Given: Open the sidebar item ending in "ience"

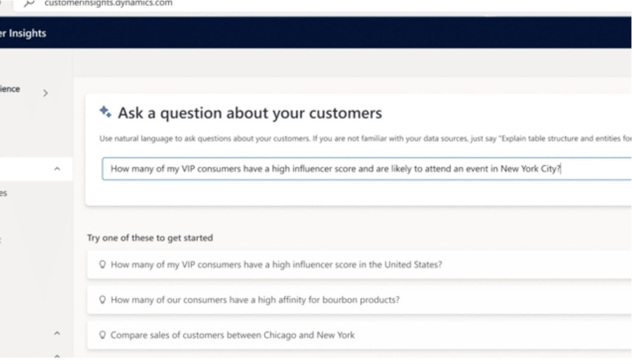Looking at the screenshot, I should [10, 89].
